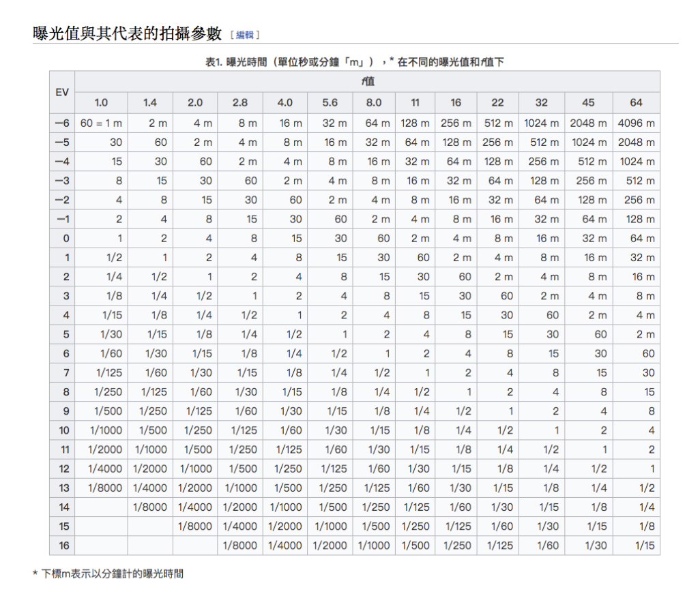The width and height of the screenshot is (700, 594).
Task: Select the f值 header cell spanning the columns
Action: click(x=368, y=82)
